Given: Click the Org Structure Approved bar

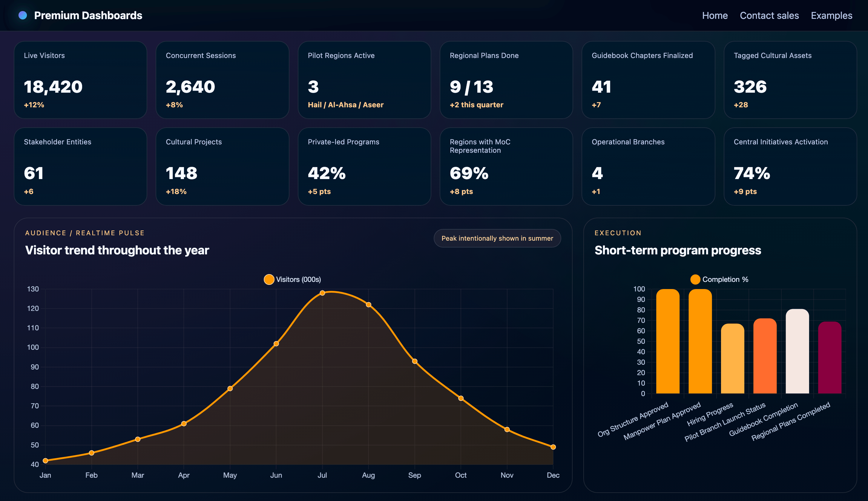Looking at the screenshot, I should (x=668, y=341).
